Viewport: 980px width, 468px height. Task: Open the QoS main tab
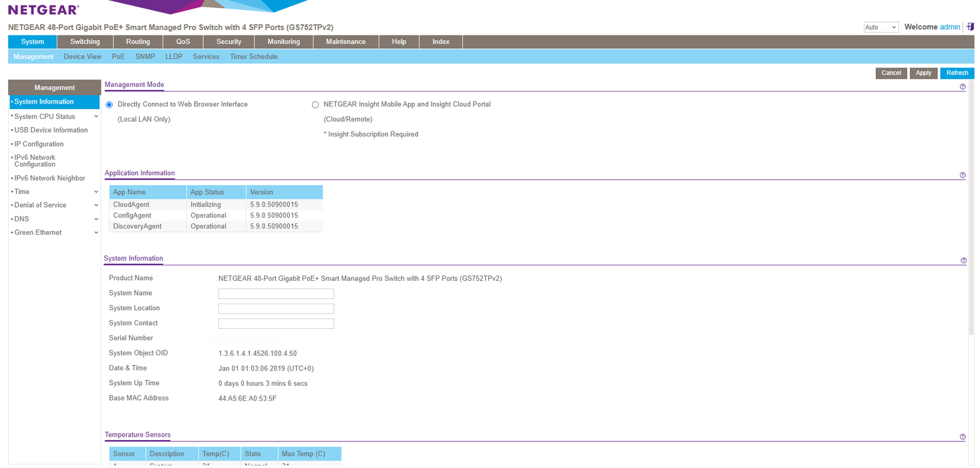pyautogui.click(x=183, y=41)
